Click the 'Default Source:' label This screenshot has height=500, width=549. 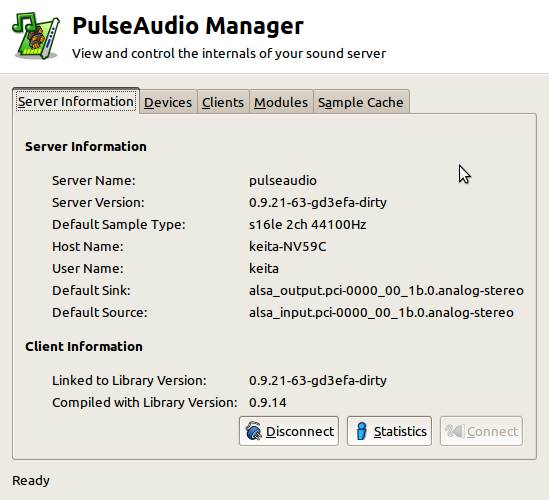100,313
